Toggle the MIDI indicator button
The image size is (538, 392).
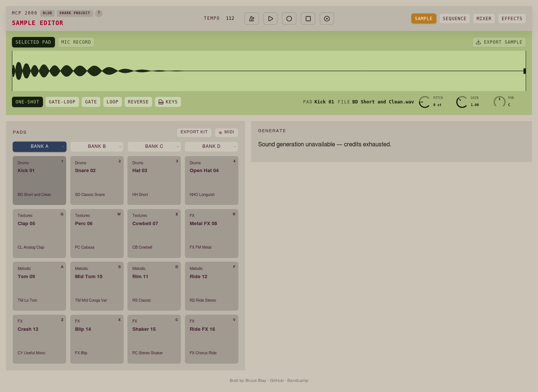pyautogui.click(x=226, y=132)
